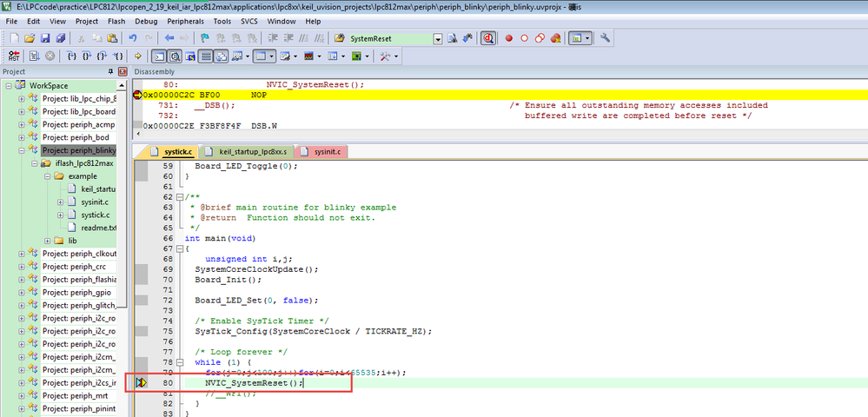Kill all breakpoints with red X icon
Screen dimensions: 868x417
(x=556, y=38)
